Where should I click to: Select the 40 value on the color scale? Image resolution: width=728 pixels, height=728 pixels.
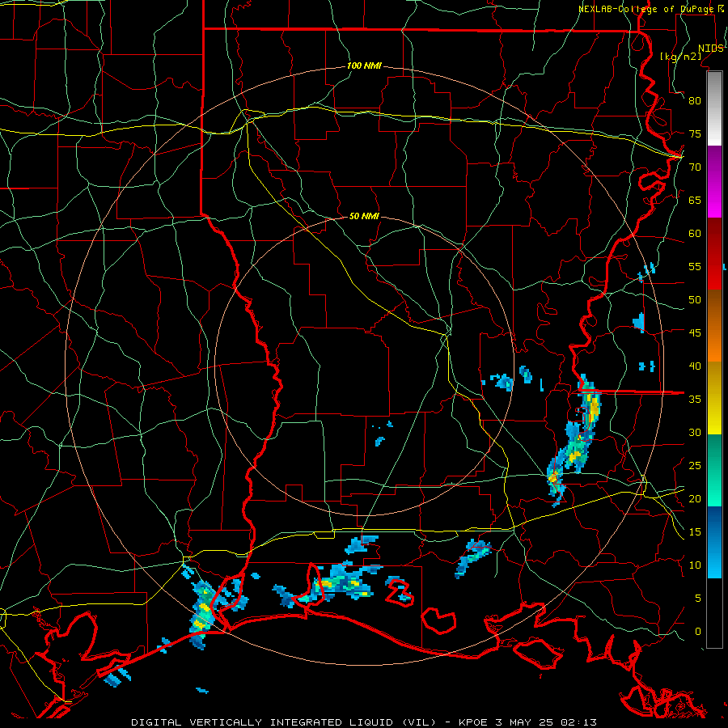click(695, 366)
